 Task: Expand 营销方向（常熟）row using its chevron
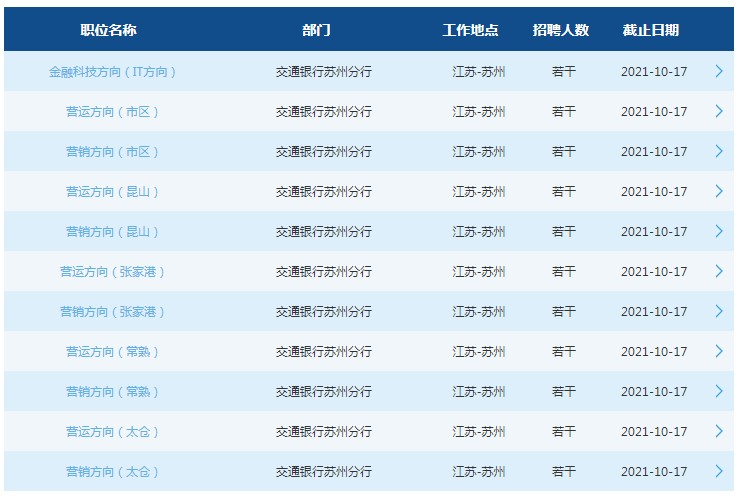pos(718,392)
